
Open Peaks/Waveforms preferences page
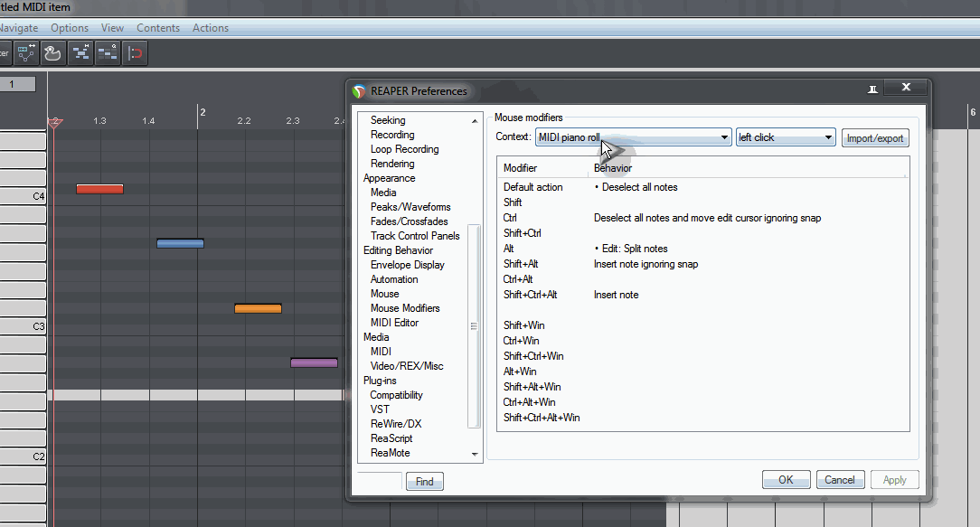point(410,206)
